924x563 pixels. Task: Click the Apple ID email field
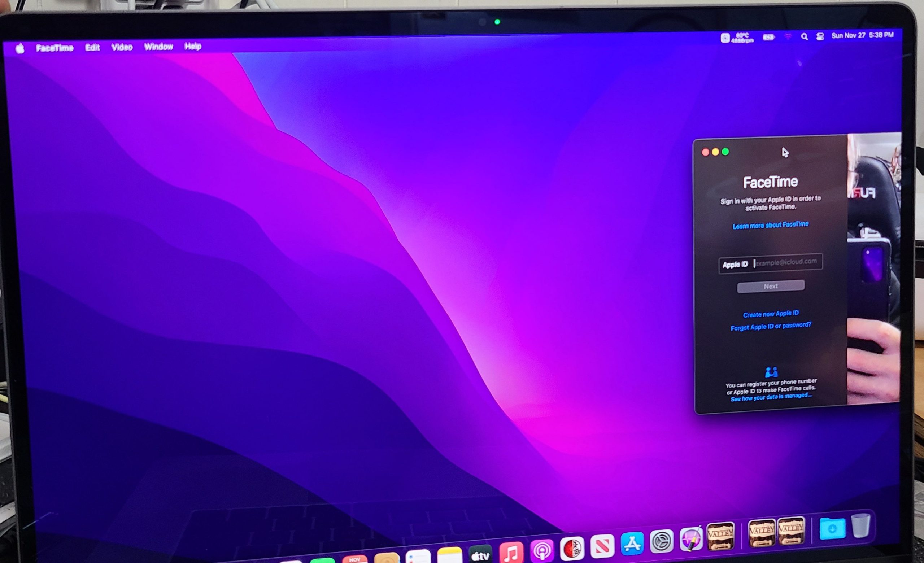786,262
